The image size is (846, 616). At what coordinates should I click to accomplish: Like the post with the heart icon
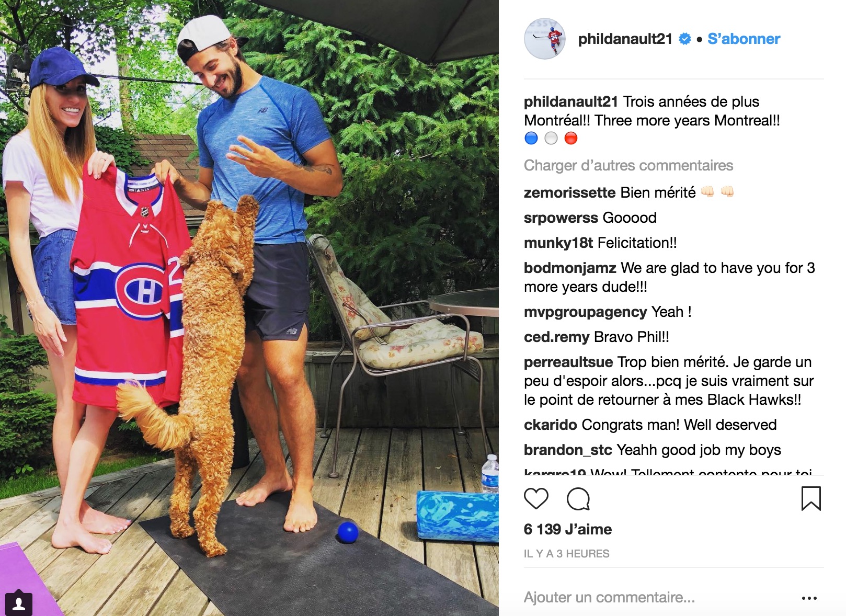(536, 499)
